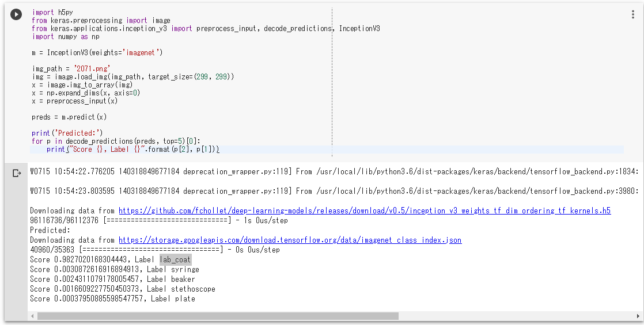The image size is (644, 325).
Task: Click the keras.applications.inception_v3 import line
Action: tap(206, 28)
